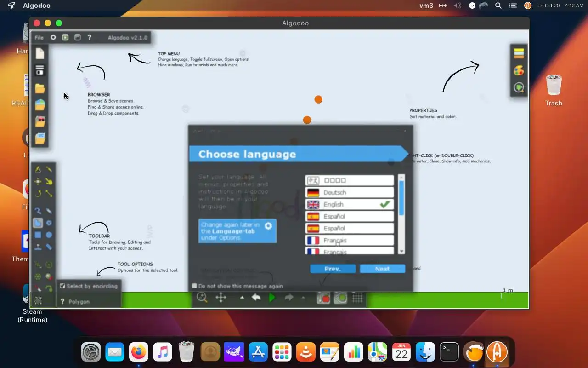This screenshot has height=368, width=588.
Task: Open the plain yellow folder browser
Action: point(40,88)
